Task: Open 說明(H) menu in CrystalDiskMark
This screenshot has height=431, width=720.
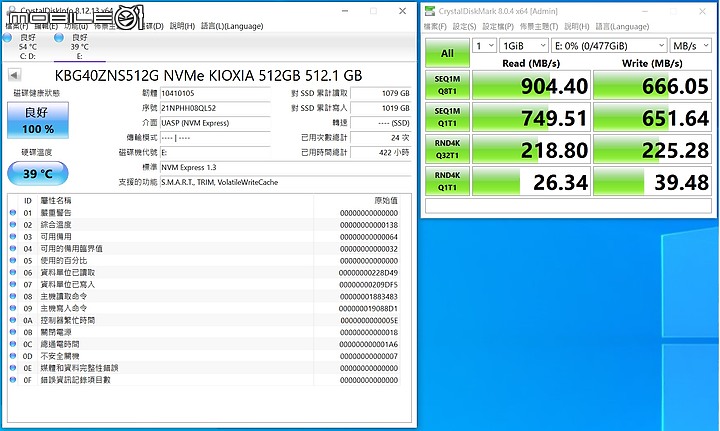Action: point(577,26)
